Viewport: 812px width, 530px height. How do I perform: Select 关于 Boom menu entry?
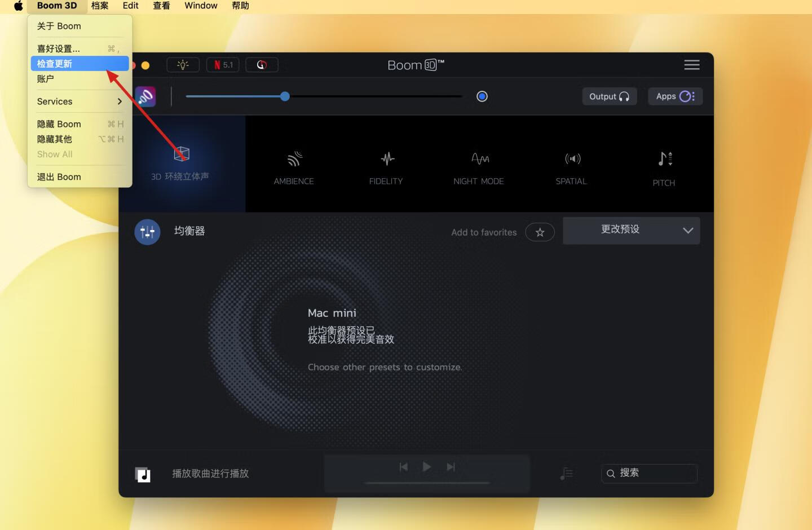coord(80,26)
